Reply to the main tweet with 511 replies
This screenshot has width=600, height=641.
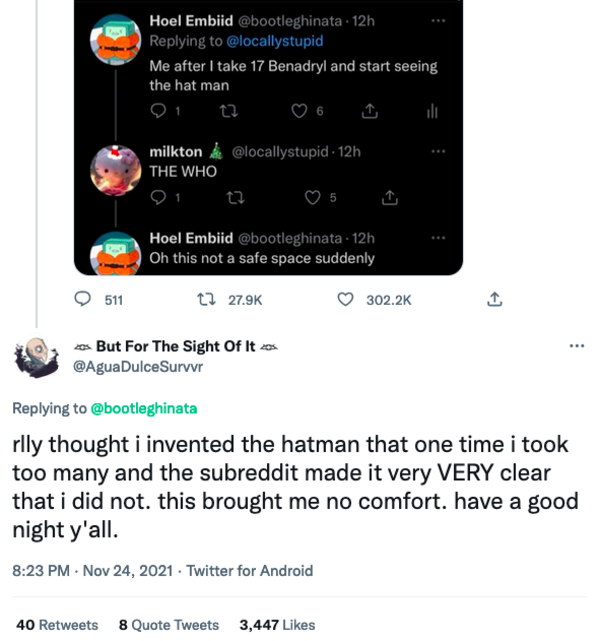(85, 299)
